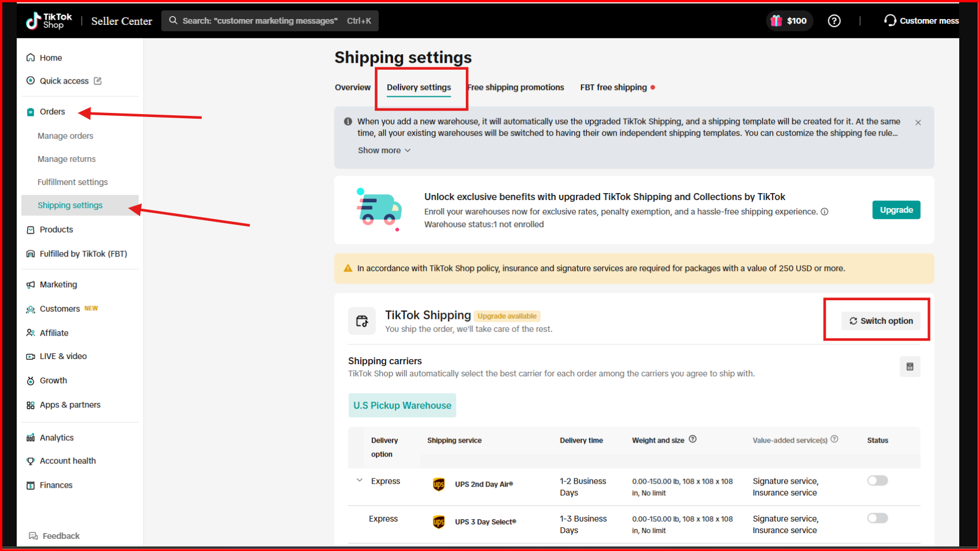The height and width of the screenshot is (551, 980).
Task: Click the Quick access edit pencil icon
Action: pos(98,81)
